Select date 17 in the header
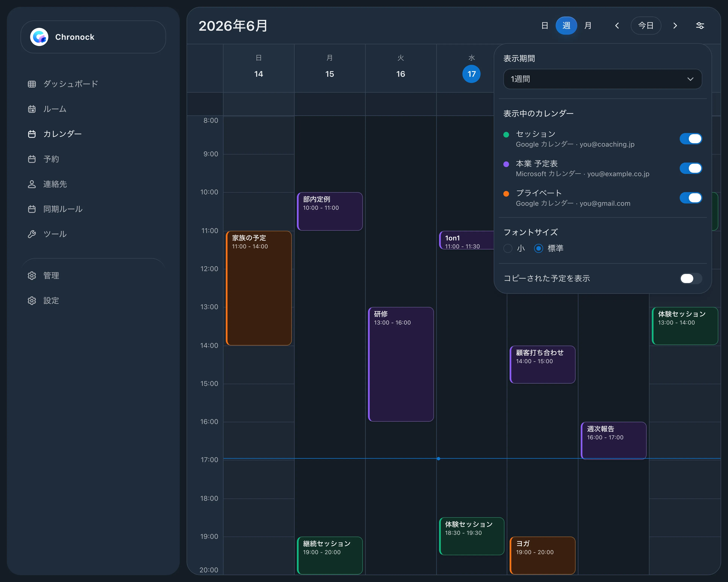Viewport: 728px width, 582px height. 471,74
